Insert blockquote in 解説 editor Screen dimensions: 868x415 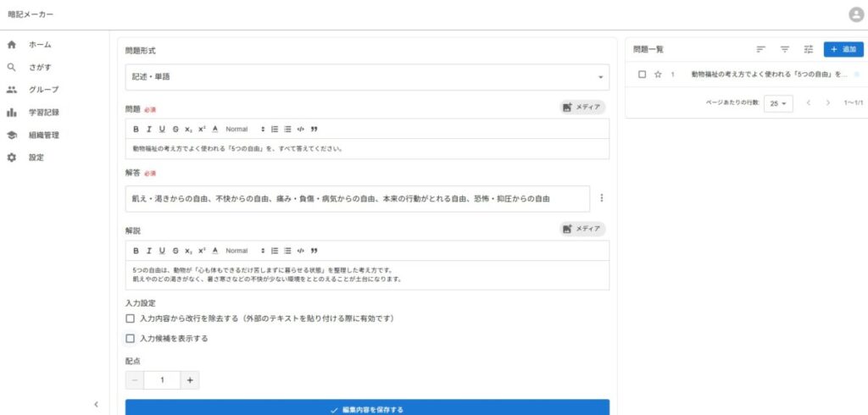[314, 251]
